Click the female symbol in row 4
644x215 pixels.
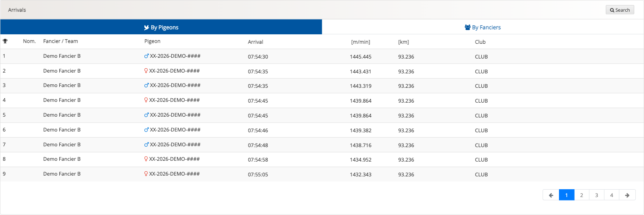(x=146, y=100)
